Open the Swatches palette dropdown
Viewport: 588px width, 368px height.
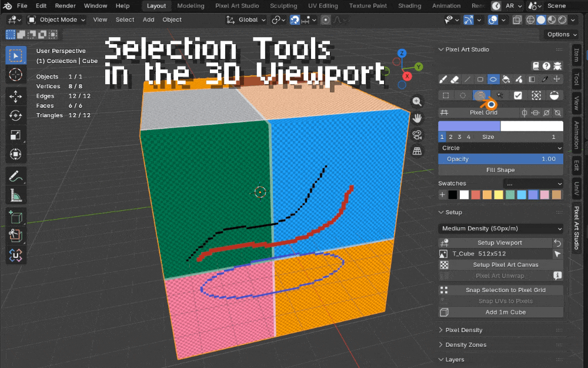[533, 184]
